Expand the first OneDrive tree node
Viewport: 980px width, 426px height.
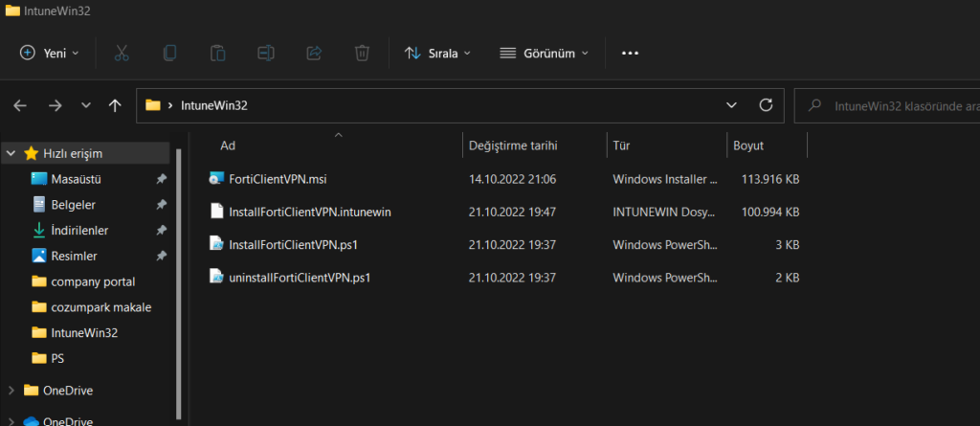pos(11,391)
